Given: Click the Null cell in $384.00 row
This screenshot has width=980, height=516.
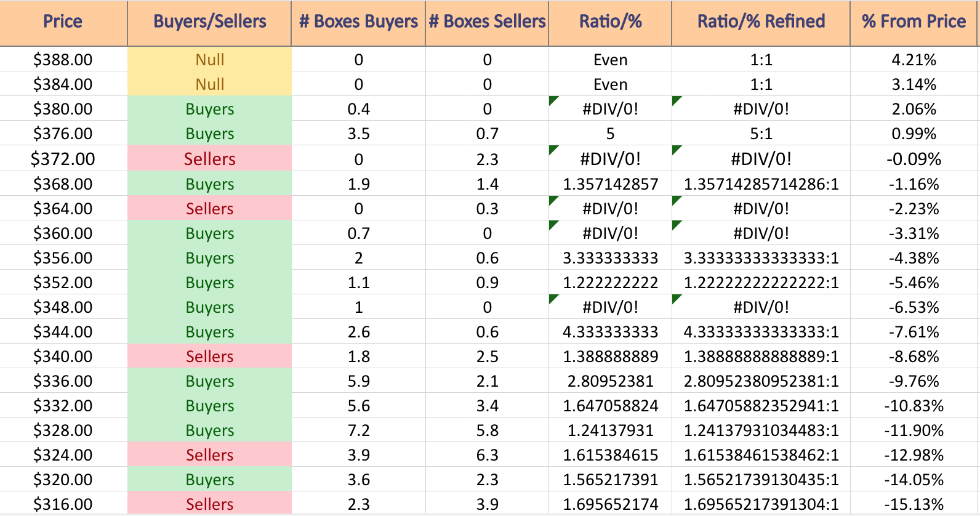Looking at the screenshot, I should pos(209,84).
